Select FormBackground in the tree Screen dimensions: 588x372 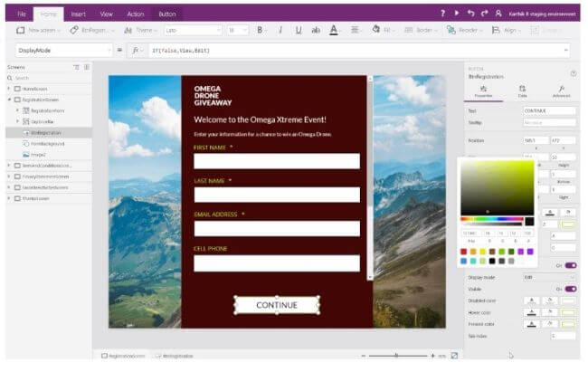click(x=47, y=144)
